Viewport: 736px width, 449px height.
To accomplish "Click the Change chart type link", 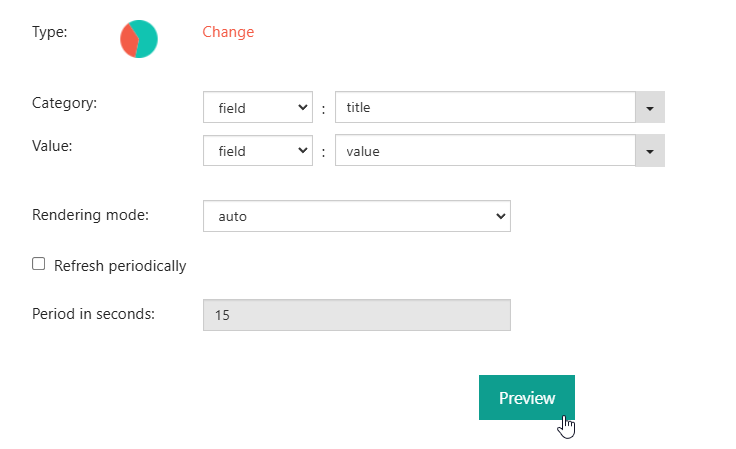I will (x=228, y=32).
